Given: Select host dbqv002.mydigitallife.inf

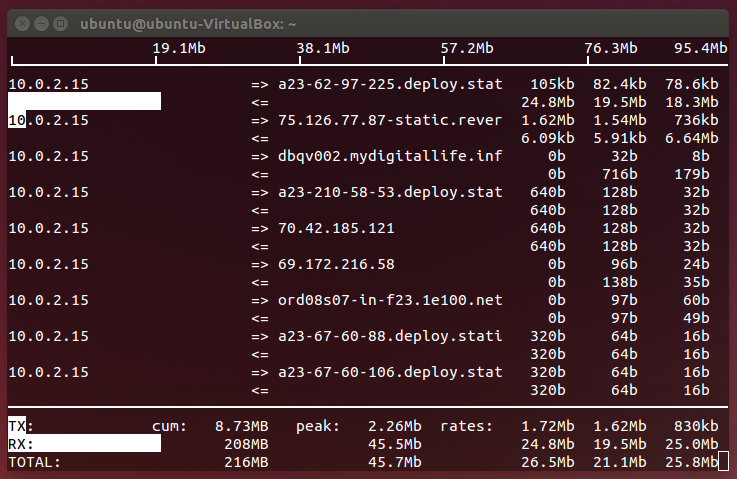Looking at the screenshot, I should tap(390, 157).
